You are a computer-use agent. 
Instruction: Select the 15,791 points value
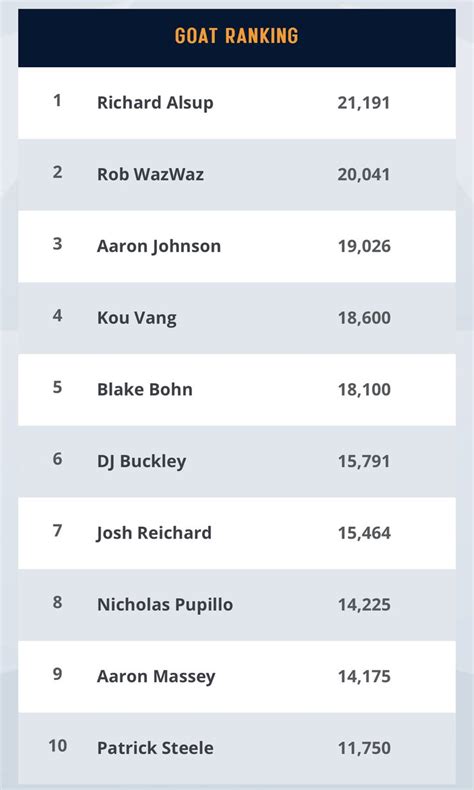(x=364, y=462)
